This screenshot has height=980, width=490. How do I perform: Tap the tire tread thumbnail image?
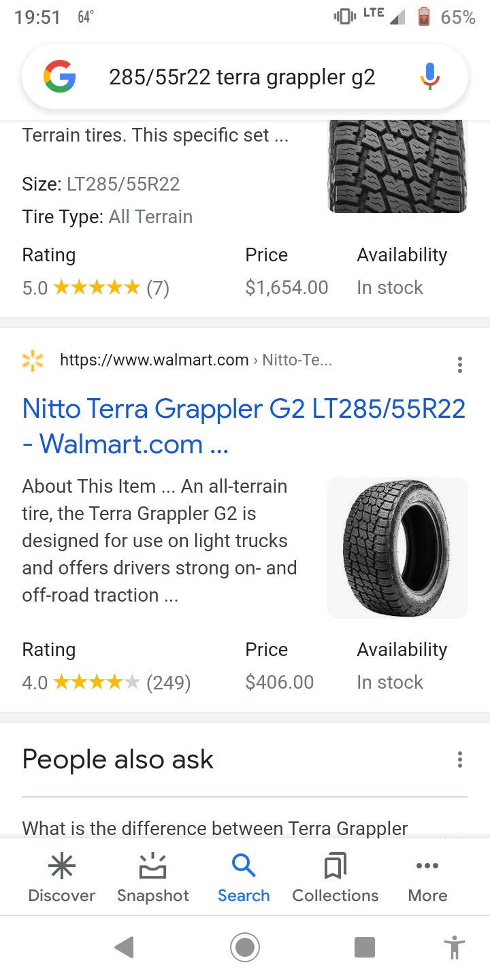click(x=397, y=167)
